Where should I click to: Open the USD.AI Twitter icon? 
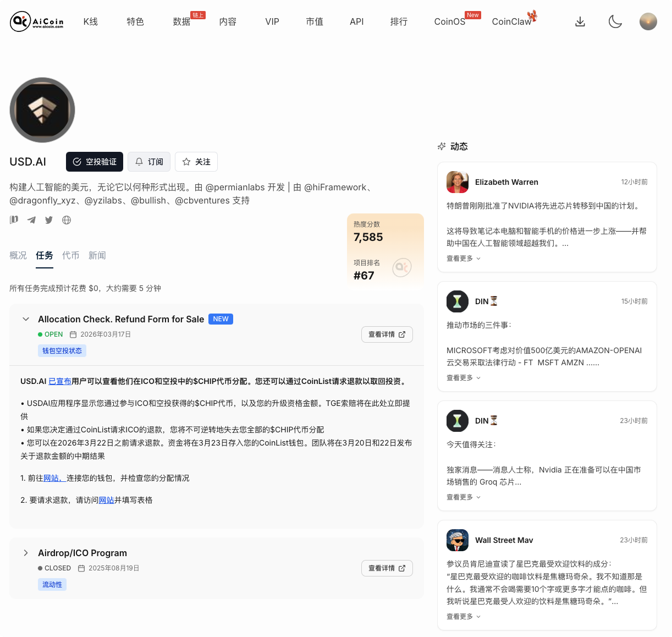tap(49, 219)
